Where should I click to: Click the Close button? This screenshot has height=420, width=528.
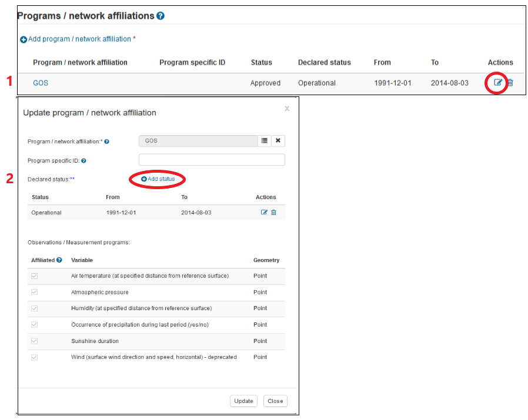click(275, 401)
